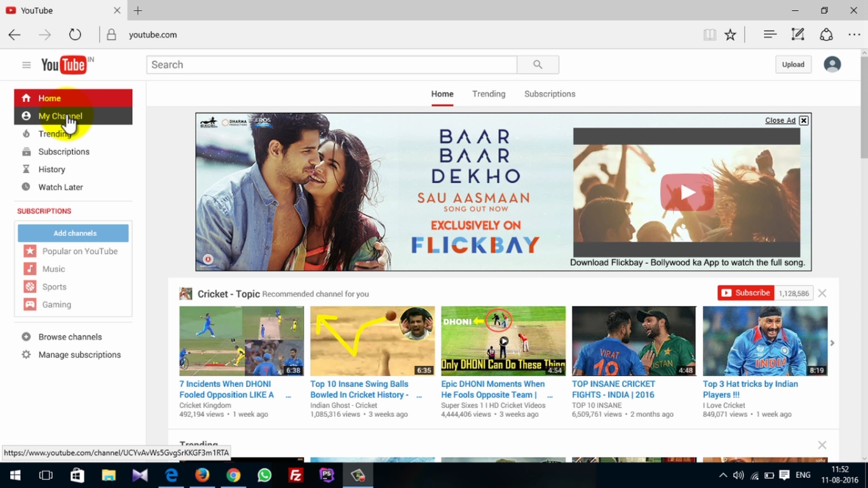This screenshot has height=488, width=868.
Task: Open Visual Studio from the taskbar
Action: point(140,475)
